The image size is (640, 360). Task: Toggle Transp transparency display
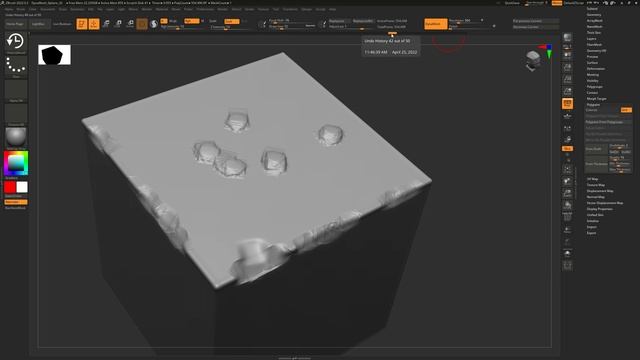coord(567,230)
